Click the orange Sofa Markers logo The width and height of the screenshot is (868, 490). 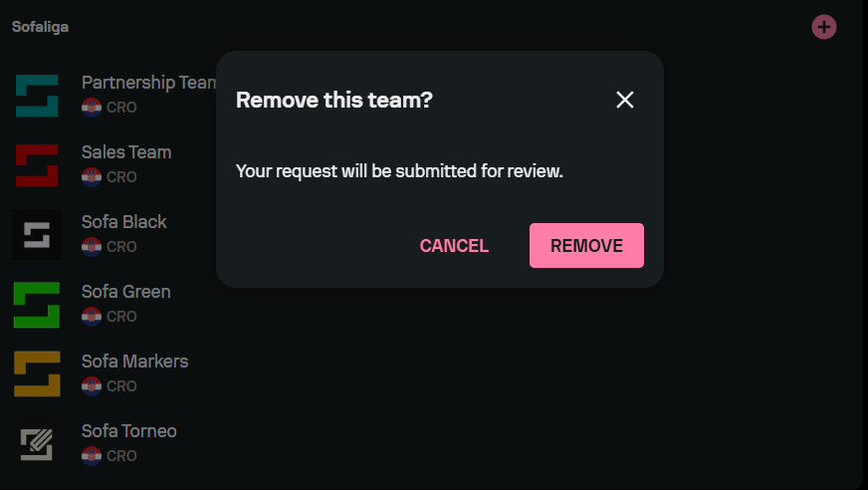[x=37, y=374]
